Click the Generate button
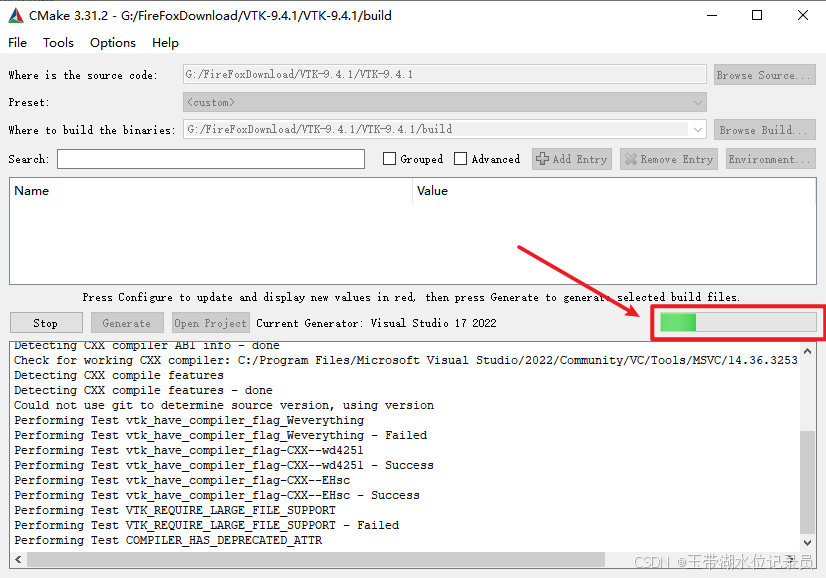Image resolution: width=826 pixels, height=578 pixels. [x=126, y=323]
